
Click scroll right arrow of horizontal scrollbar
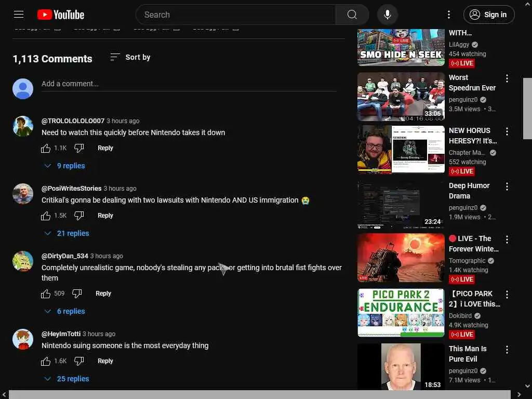[x=519, y=395]
